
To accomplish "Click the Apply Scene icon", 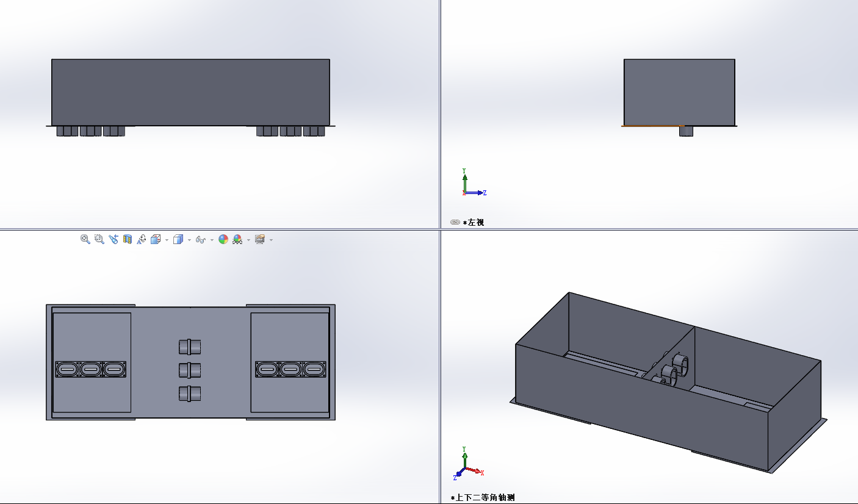I will (x=237, y=239).
